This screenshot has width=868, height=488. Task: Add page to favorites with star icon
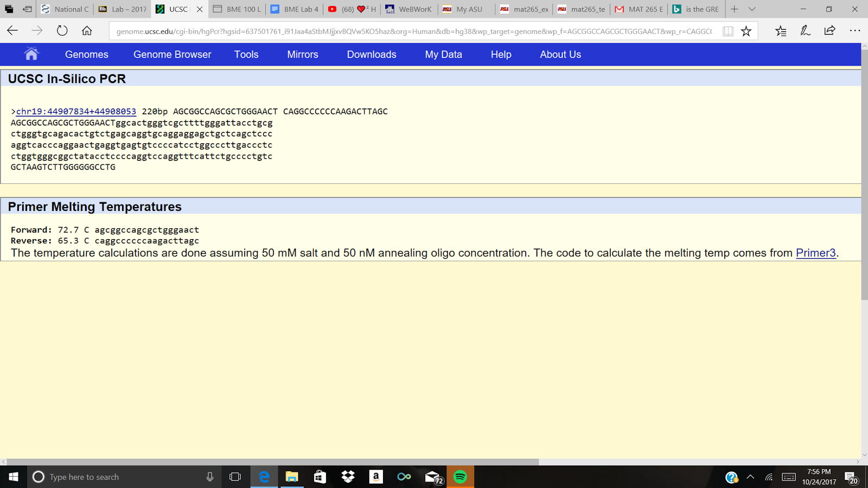pos(746,31)
